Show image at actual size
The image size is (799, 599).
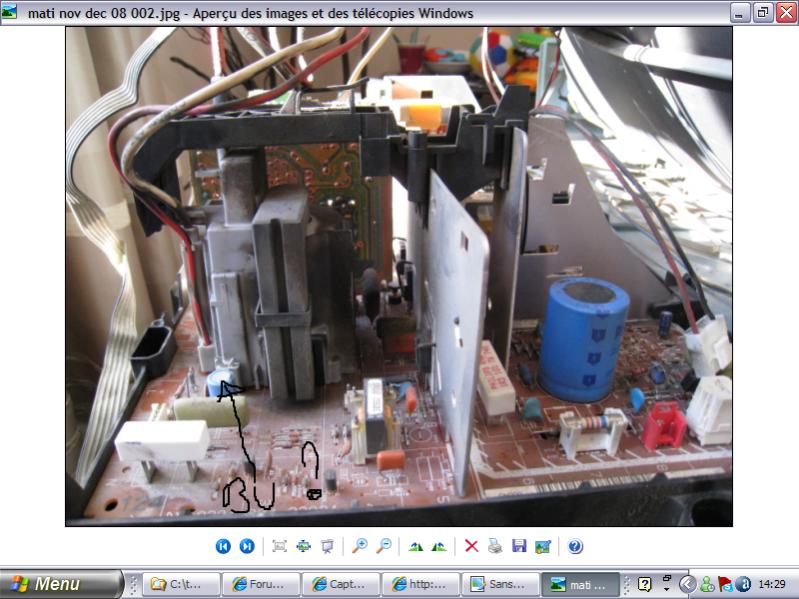(x=303, y=546)
